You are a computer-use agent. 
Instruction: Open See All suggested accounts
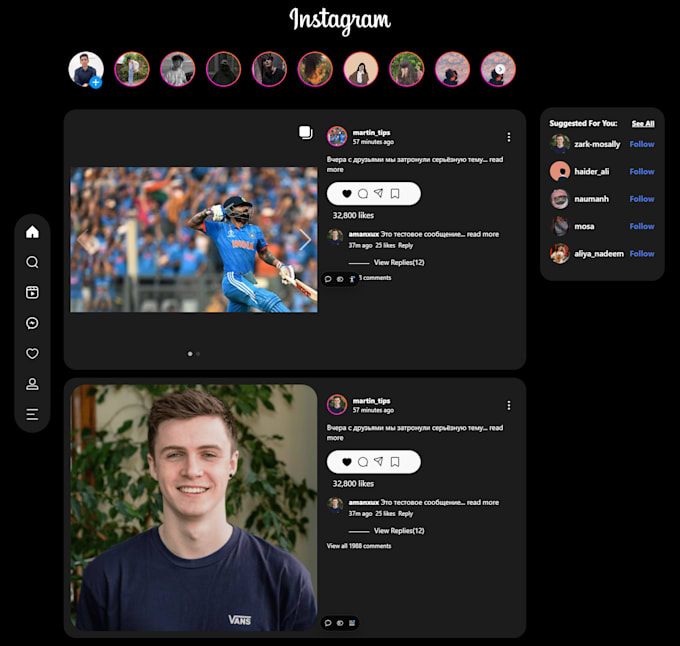pos(643,124)
